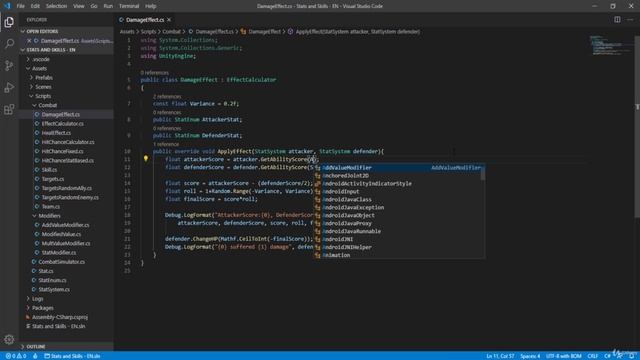This screenshot has width=640, height=360.
Task: Open the File menu
Action: point(21,6)
